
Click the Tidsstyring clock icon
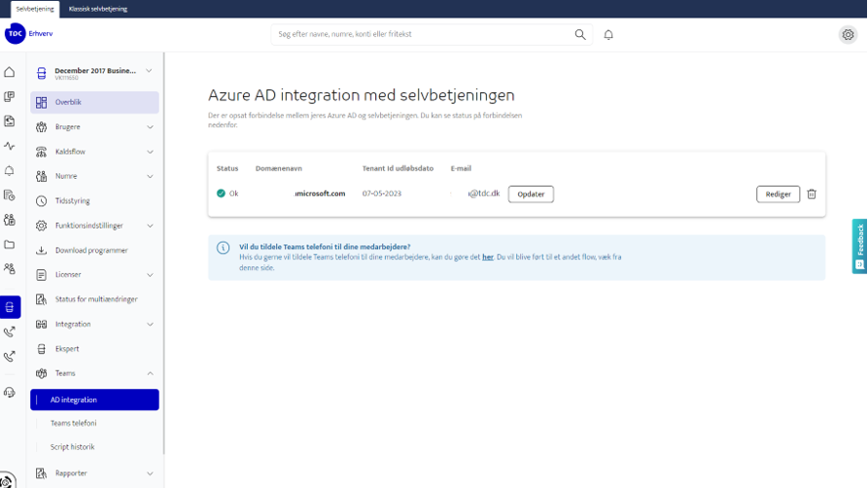pyautogui.click(x=42, y=201)
